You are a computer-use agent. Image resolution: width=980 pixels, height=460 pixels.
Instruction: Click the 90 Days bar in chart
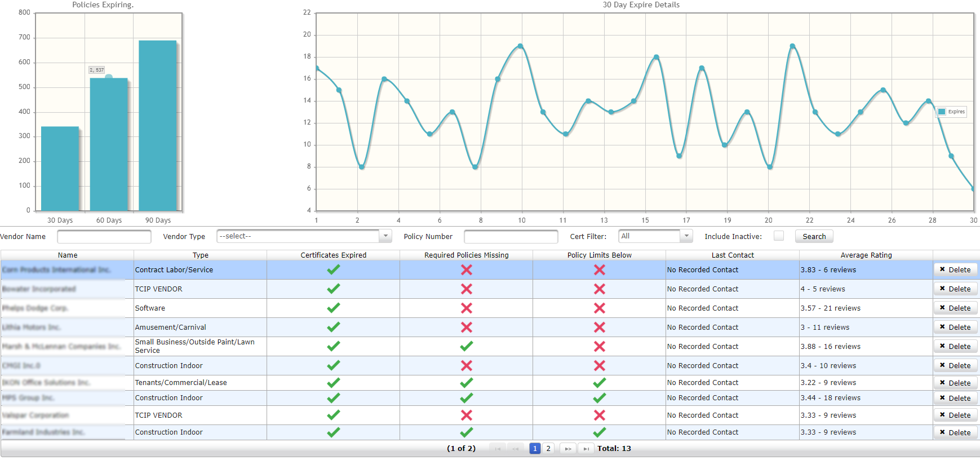[158, 125]
